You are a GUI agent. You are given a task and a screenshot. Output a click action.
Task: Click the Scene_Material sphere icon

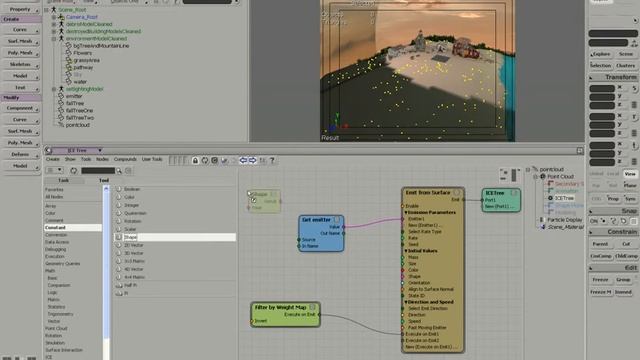pos(543,227)
